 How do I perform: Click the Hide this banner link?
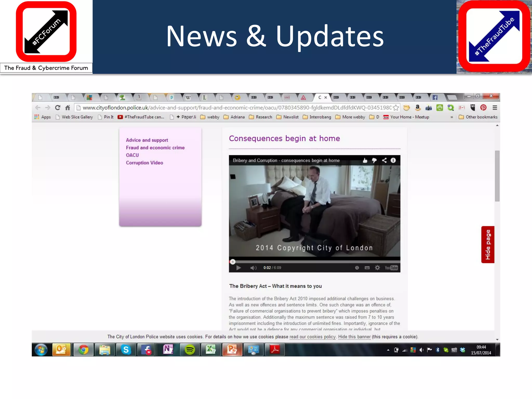[x=354, y=337]
